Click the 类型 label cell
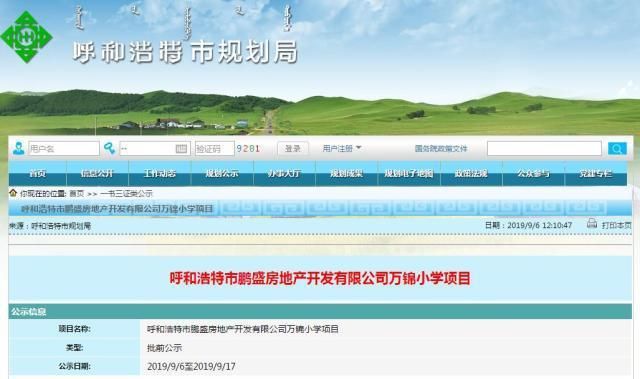This screenshot has height=379, width=640. click(74, 348)
